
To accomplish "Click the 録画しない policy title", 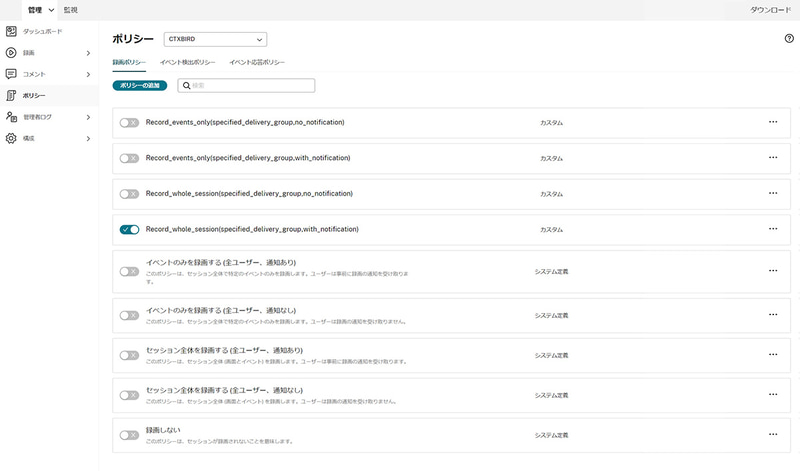I will [163, 430].
